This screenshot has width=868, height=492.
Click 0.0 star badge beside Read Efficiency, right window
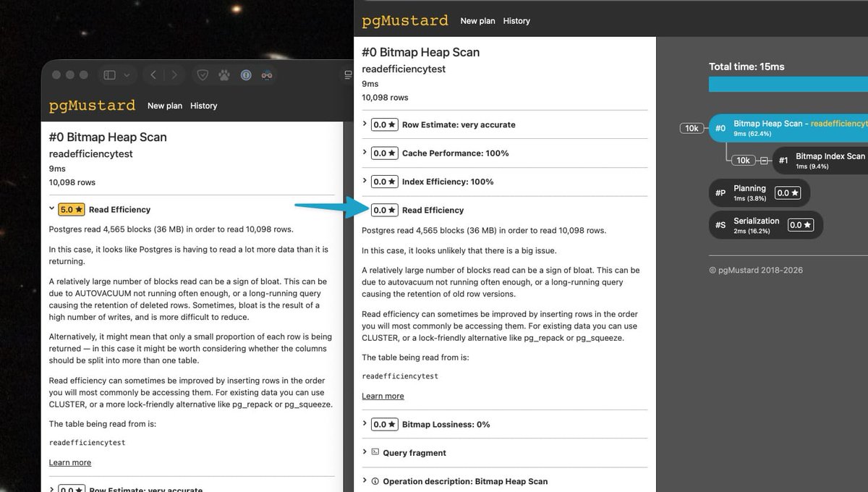[x=384, y=210]
